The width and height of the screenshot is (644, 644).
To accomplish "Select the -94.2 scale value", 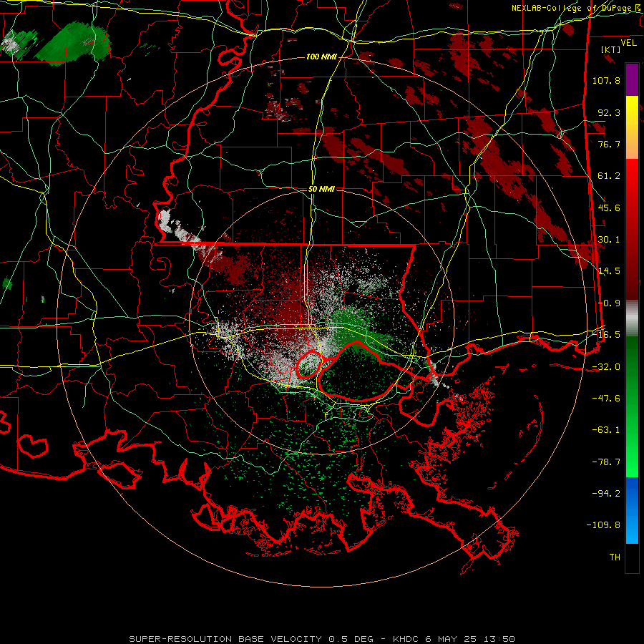I will pos(606,494).
